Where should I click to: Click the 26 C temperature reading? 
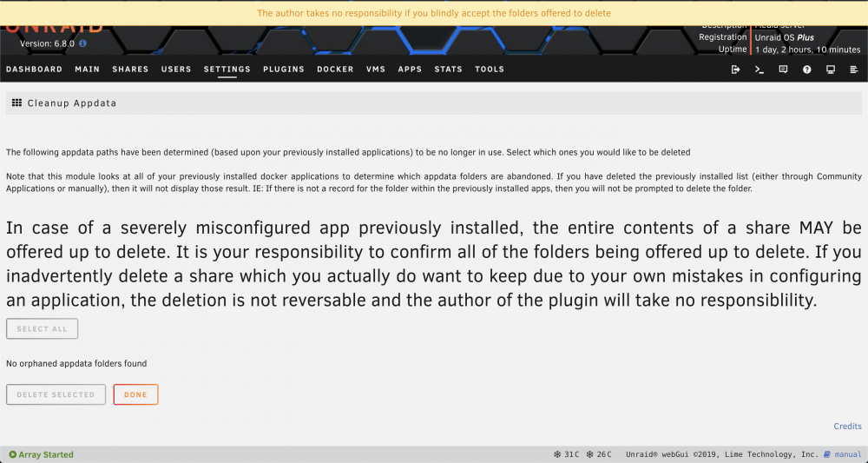tap(599, 454)
